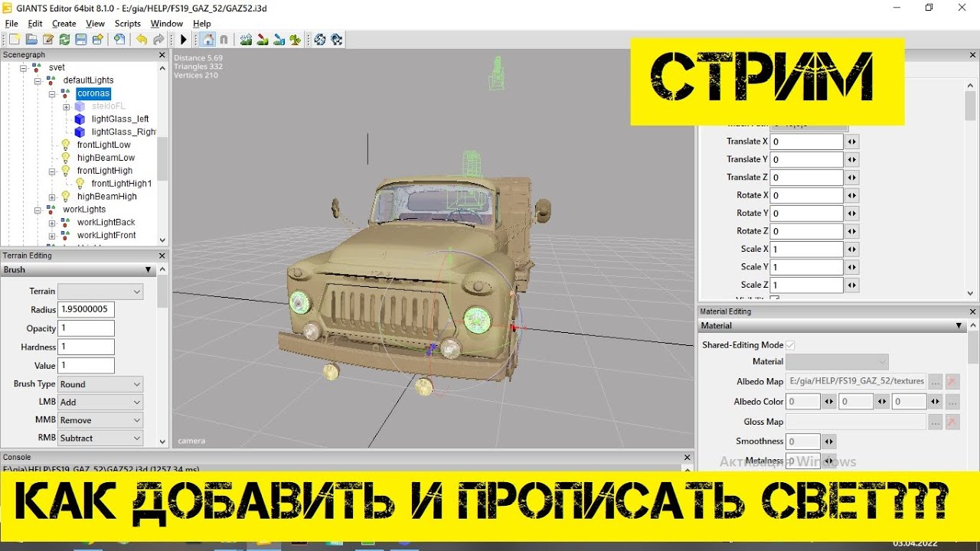The image size is (980, 551).
Task: Open the Brush Type dropdown showing Round
Action: click(x=100, y=384)
